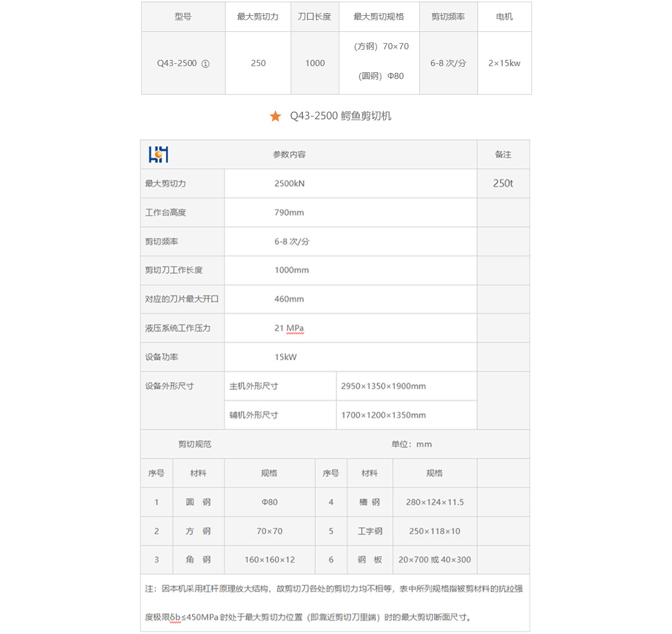
Task: Select the 250t remark value
Action: (x=503, y=183)
